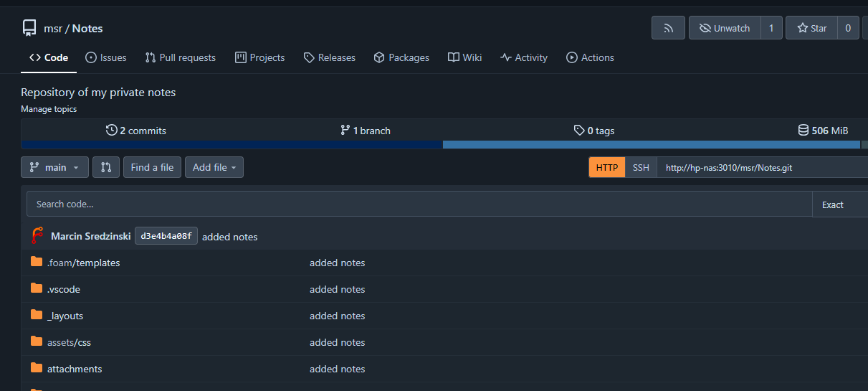Open the assets/css folder
Screen dimensions: 868x391
click(69, 342)
